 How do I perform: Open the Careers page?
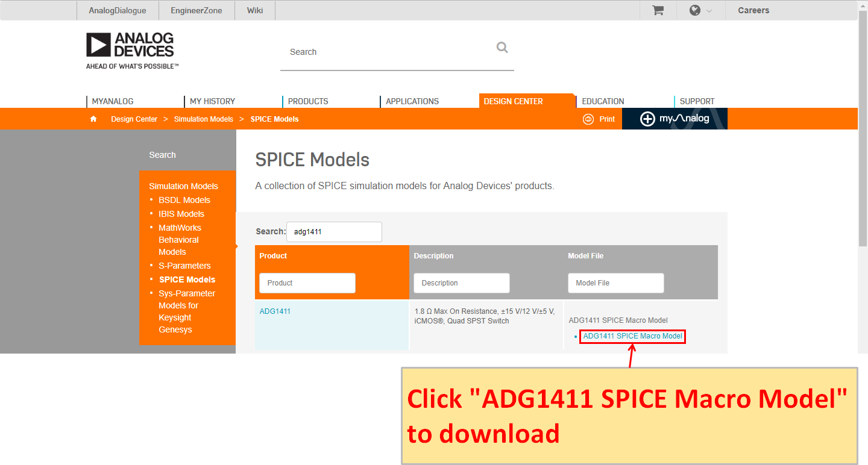(753, 10)
